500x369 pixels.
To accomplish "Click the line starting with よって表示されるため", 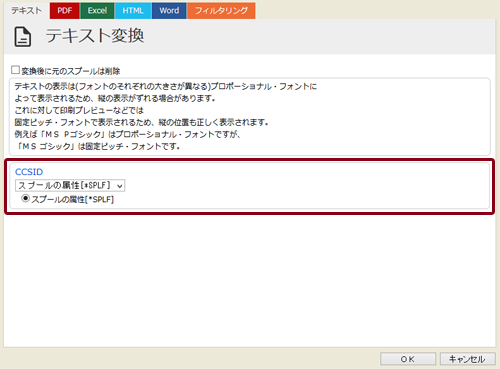I will pyautogui.click(x=115, y=98).
